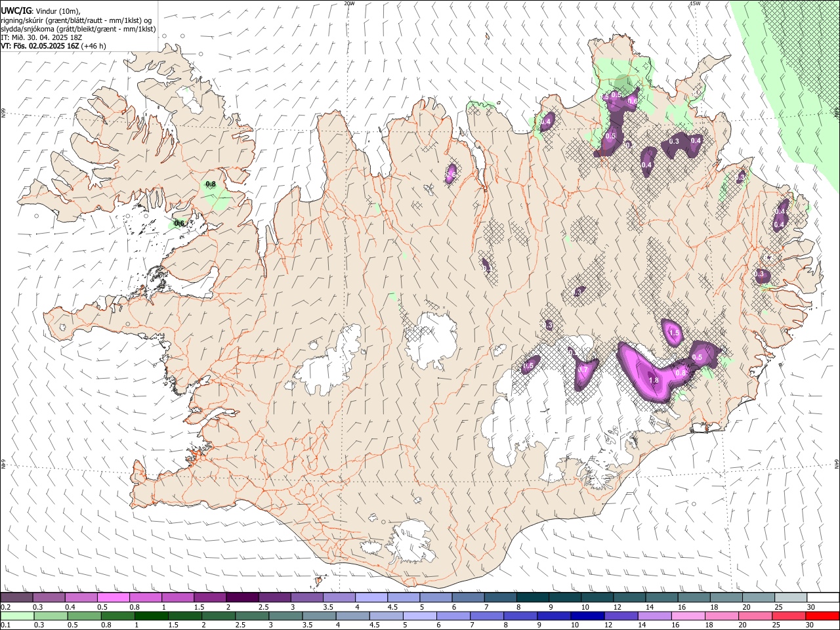Screen dimensions: 840x630
Task: Select the bright pink 0.5–0.8 snow legend swatch
Action: pyautogui.click(x=113, y=597)
